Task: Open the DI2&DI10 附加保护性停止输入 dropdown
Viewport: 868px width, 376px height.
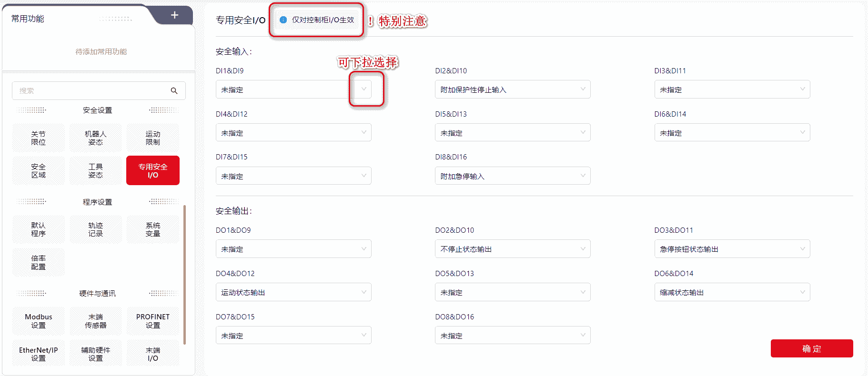Action: coord(512,89)
